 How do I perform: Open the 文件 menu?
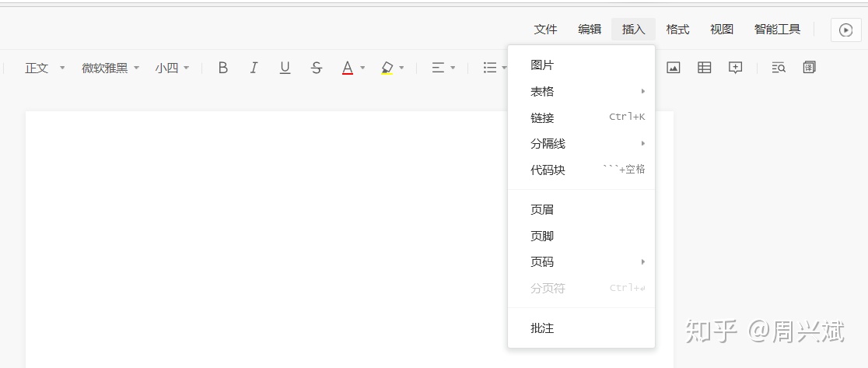(545, 30)
